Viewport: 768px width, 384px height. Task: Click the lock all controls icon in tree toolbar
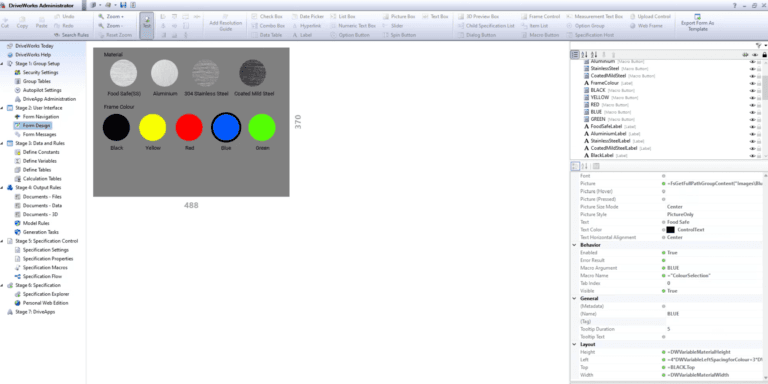(764, 55)
